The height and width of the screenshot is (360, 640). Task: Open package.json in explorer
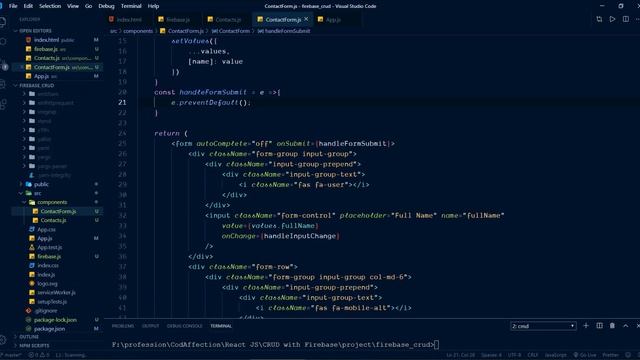click(57, 329)
